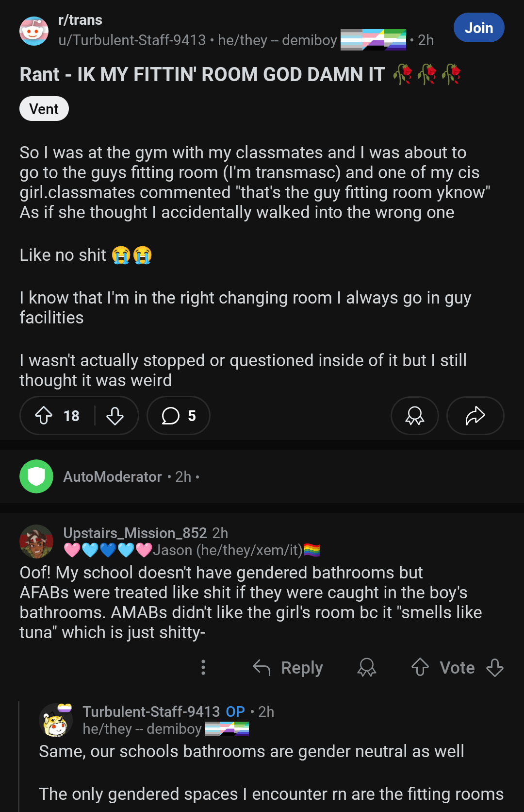The height and width of the screenshot is (812, 524).
Task: Upvote the post with 18 votes
Action: pyautogui.click(x=44, y=416)
